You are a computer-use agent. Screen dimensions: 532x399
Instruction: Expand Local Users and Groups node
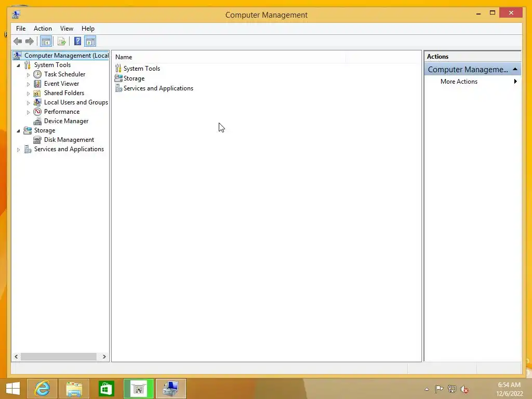pos(28,102)
